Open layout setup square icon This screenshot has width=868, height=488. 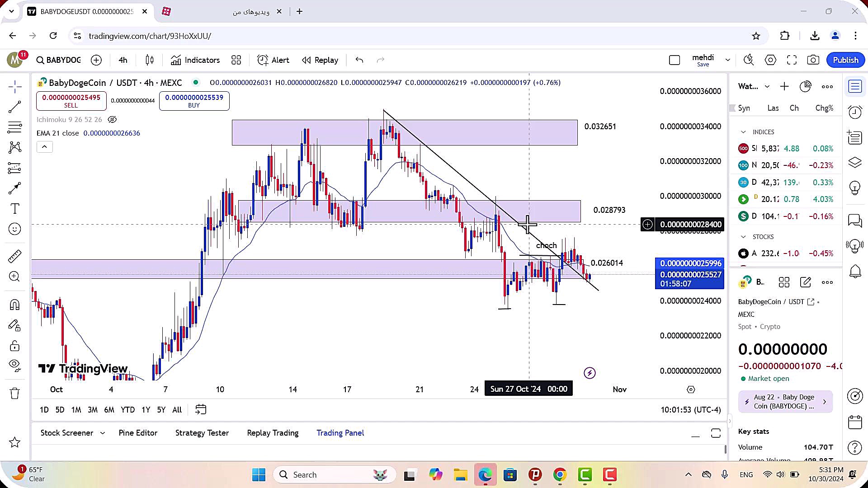(x=675, y=60)
